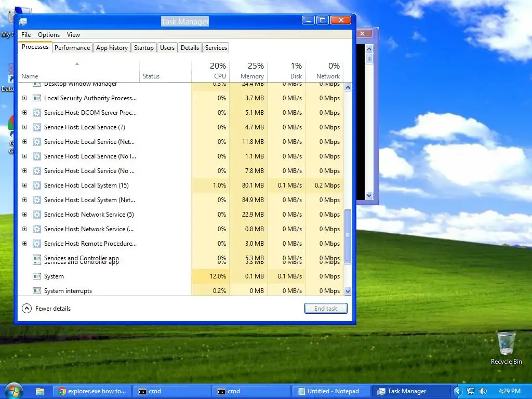Click gear icon of Remote Procedure row

[x=37, y=244]
